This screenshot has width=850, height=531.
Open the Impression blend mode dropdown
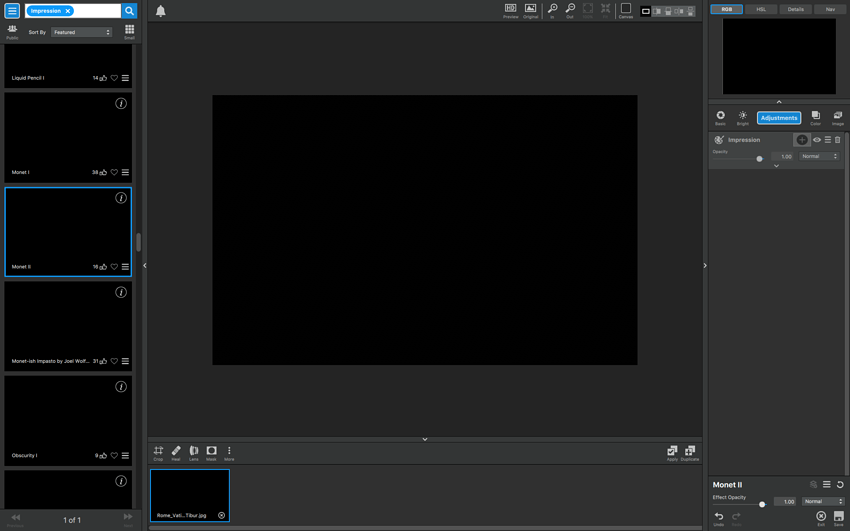[x=819, y=156]
